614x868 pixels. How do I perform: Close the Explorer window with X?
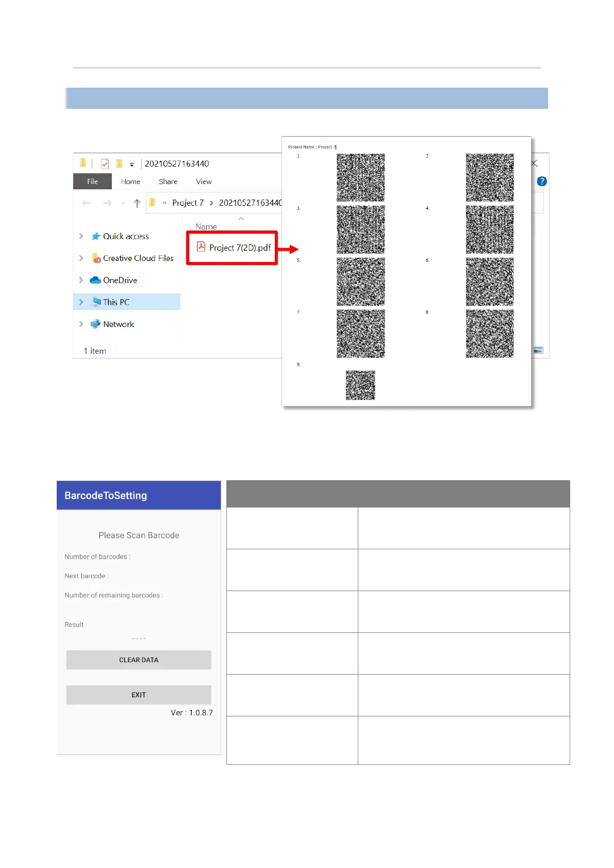click(535, 163)
